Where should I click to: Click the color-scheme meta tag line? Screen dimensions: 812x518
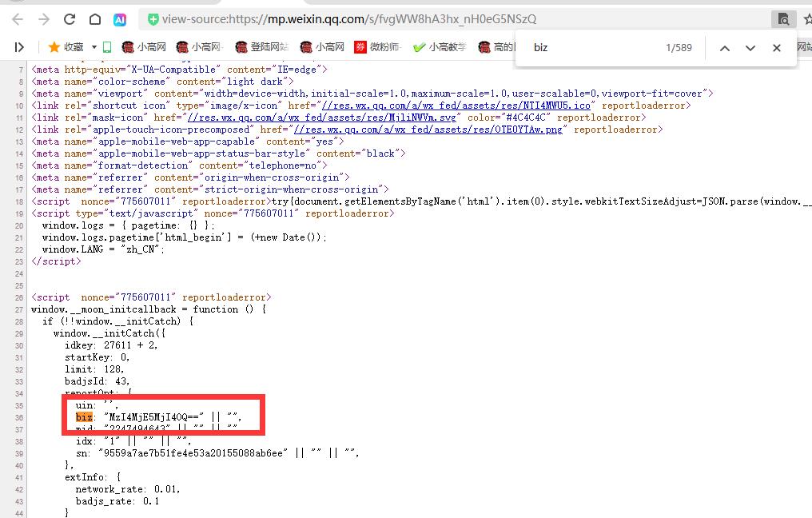[x=162, y=82]
